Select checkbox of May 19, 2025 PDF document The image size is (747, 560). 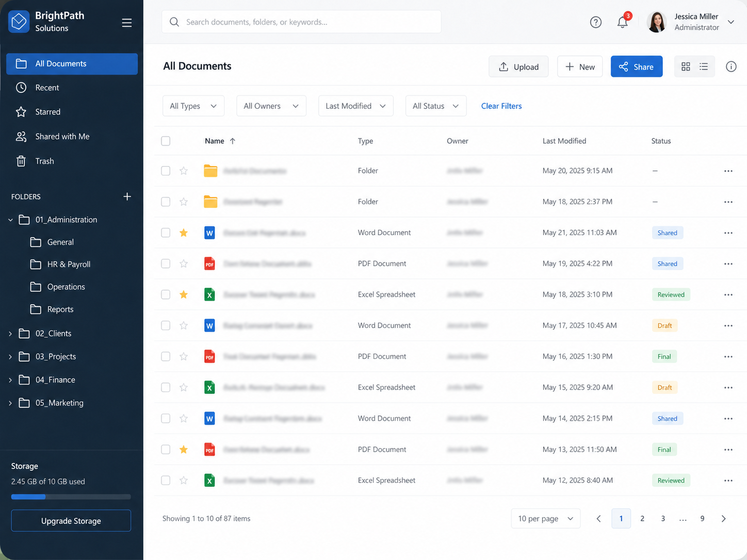pyautogui.click(x=166, y=263)
